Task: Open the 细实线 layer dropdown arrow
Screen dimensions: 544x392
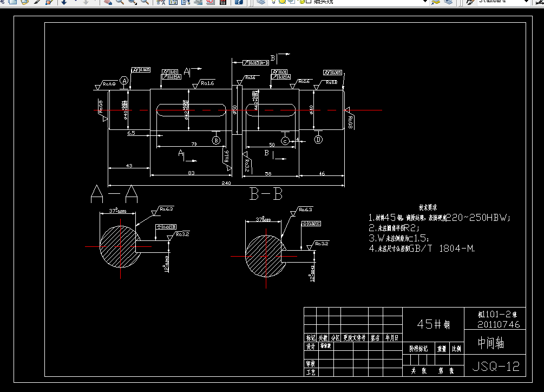Action: (x=425, y=2)
